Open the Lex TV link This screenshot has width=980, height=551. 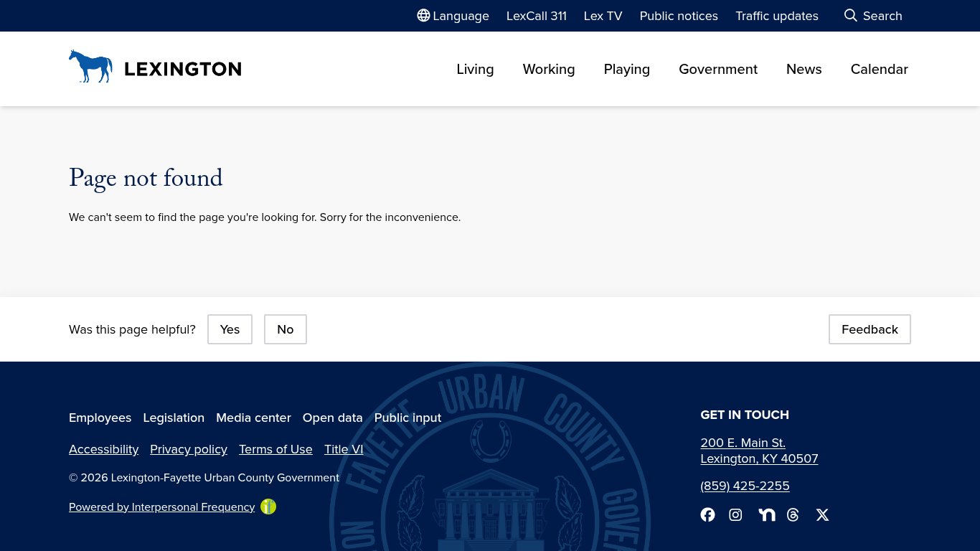[x=603, y=16]
